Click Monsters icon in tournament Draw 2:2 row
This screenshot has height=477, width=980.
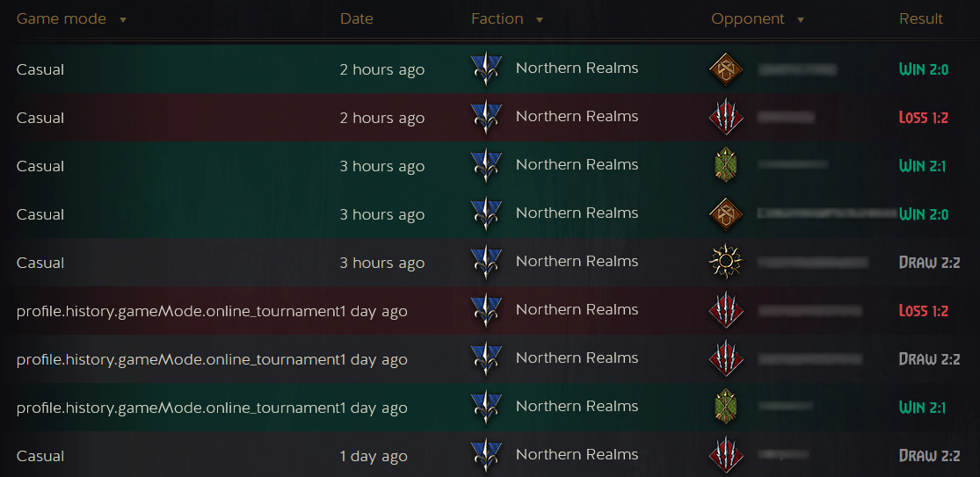(726, 358)
